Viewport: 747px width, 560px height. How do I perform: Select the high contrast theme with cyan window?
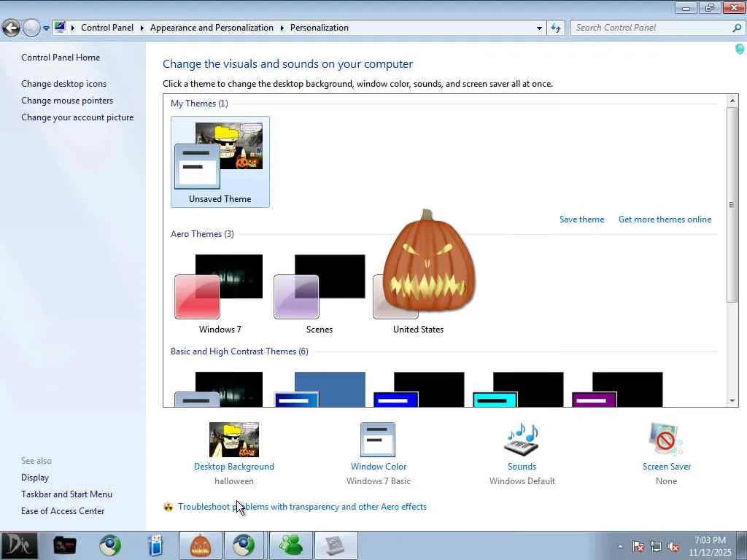coord(518,389)
